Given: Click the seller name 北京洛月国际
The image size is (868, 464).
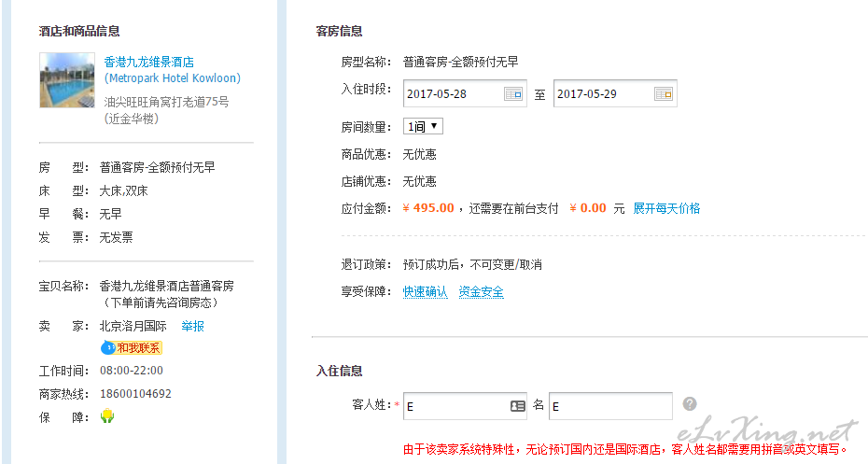Looking at the screenshot, I should click(x=133, y=326).
